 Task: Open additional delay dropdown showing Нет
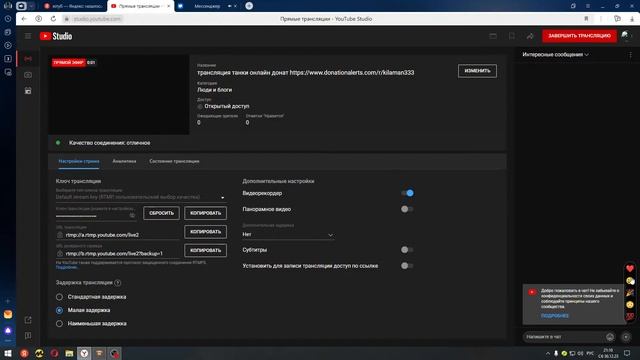coord(288,235)
